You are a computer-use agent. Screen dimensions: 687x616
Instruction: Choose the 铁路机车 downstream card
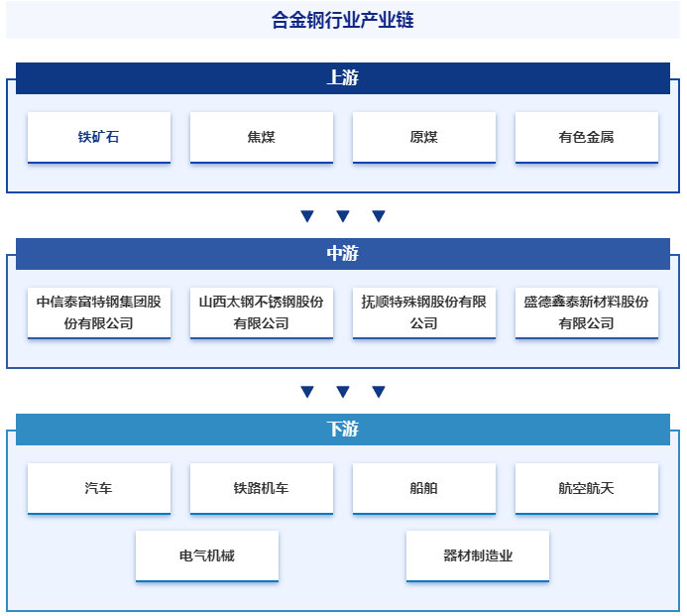[262, 488]
